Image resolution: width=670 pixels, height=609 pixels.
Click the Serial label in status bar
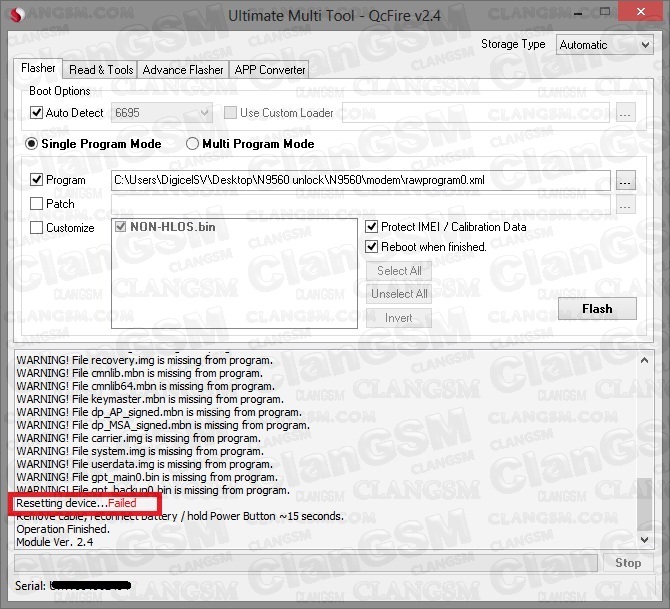click(30, 585)
